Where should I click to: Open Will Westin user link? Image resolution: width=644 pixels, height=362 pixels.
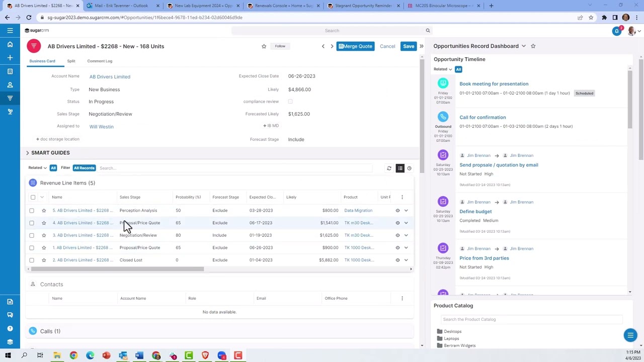pyautogui.click(x=102, y=127)
